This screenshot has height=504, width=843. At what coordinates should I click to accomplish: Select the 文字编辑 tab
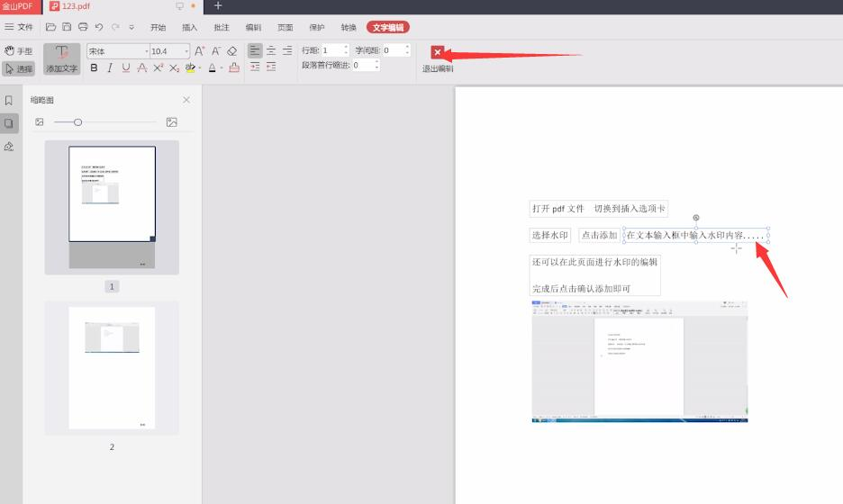click(x=388, y=27)
